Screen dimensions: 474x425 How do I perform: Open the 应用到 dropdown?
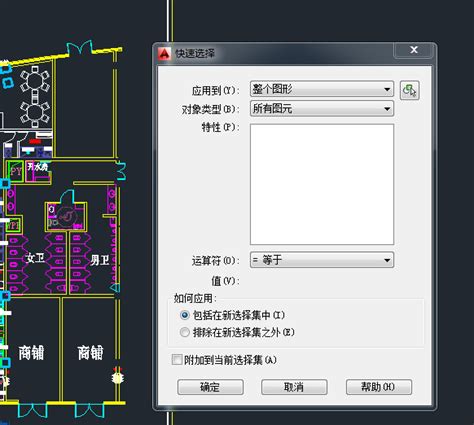322,89
